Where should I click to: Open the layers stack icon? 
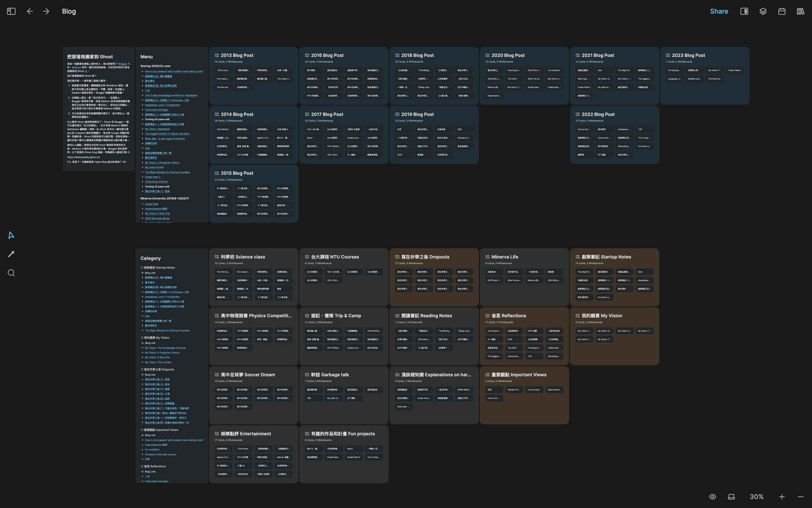[763, 11]
